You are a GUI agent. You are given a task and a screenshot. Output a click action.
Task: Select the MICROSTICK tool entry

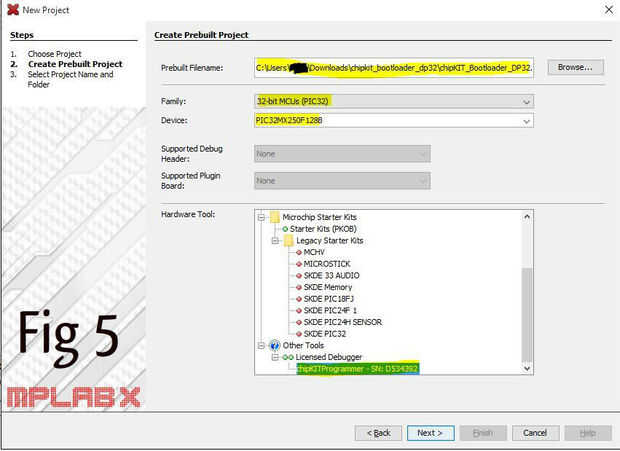(327, 264)
